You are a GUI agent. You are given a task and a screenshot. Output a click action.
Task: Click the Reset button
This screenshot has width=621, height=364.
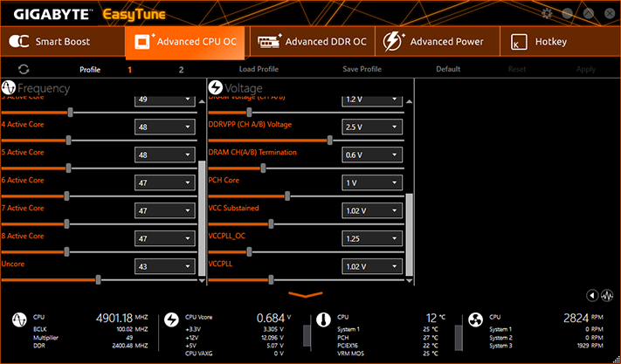click(x=517, y=69)
